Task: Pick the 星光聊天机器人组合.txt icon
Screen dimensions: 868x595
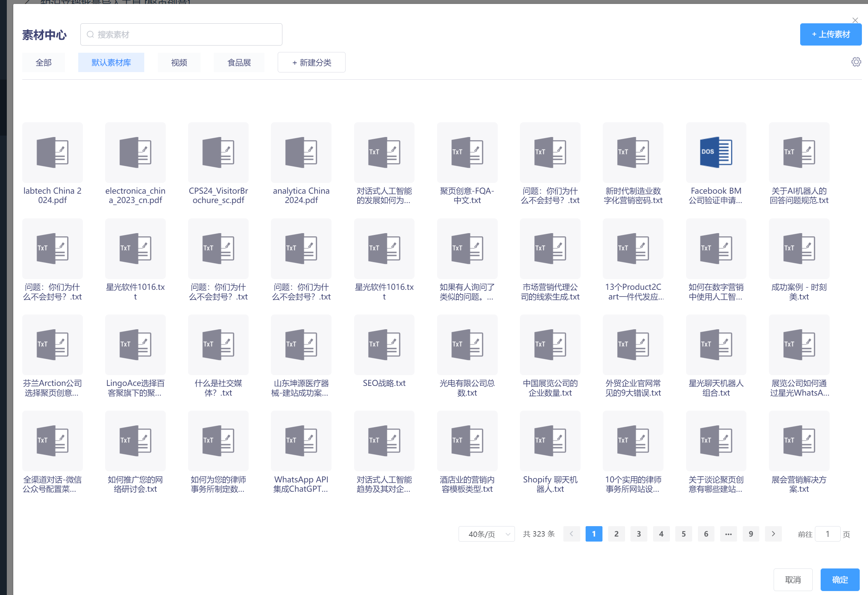Action: pyautogui.click(x=716, y=345)
